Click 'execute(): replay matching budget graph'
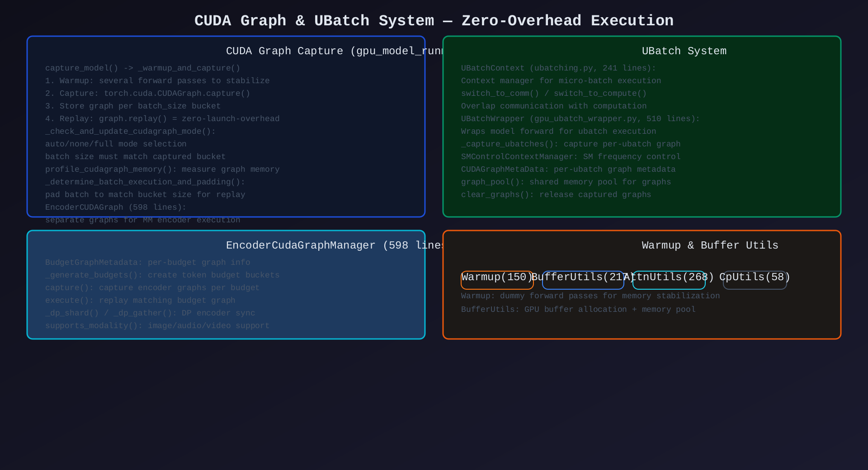The height and width of the screenshot is (470, 868). pos(140,301)
